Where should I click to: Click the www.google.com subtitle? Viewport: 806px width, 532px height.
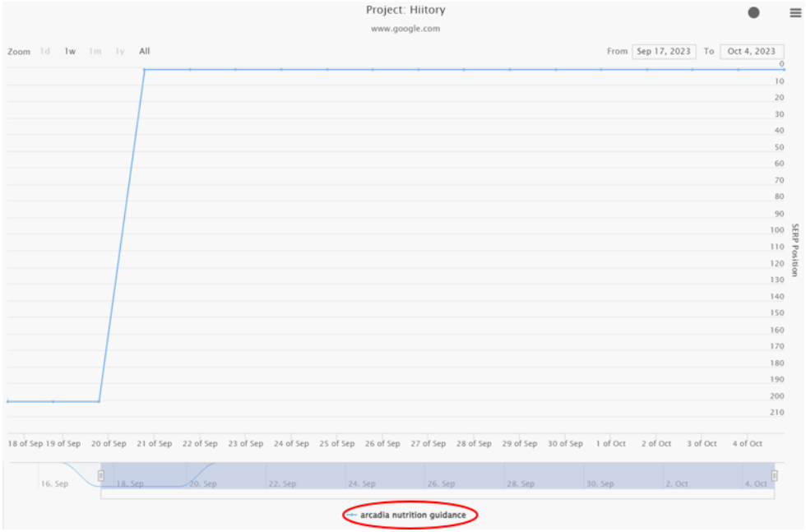point(405,29)
